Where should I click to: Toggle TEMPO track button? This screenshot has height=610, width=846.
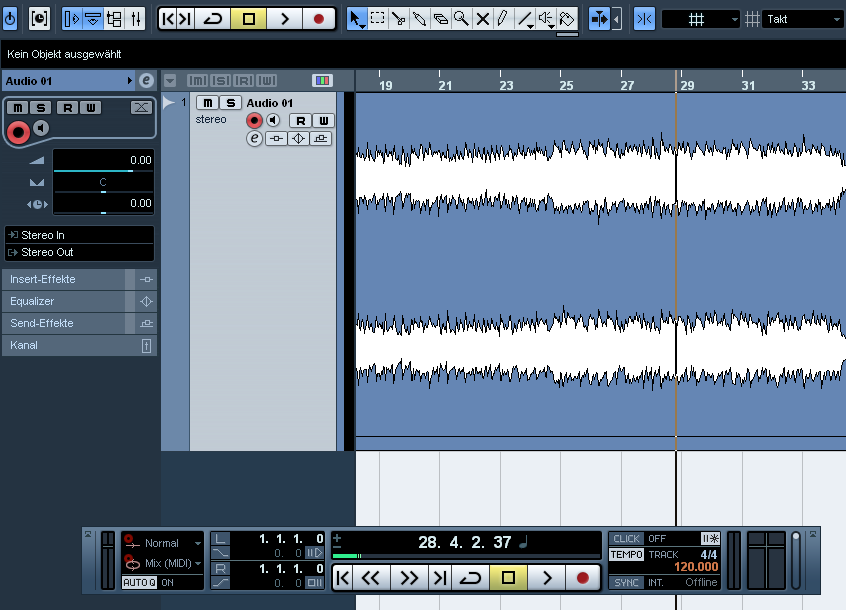626,554
